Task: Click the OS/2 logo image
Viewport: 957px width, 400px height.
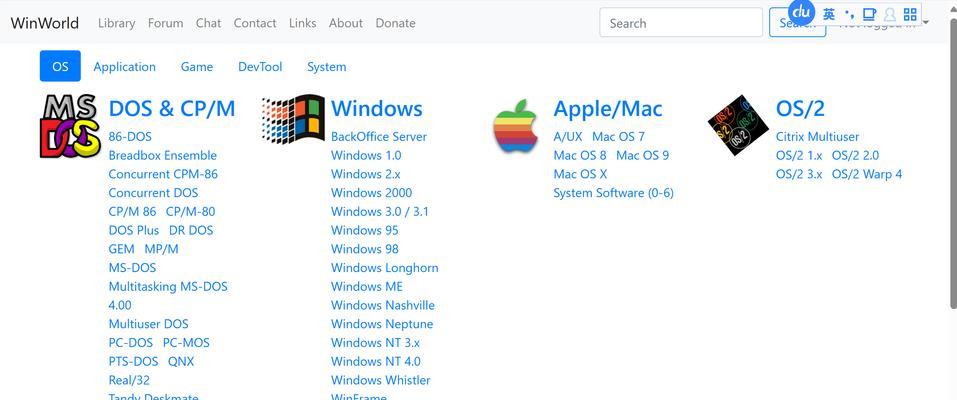Action: (x=738, y=125)
